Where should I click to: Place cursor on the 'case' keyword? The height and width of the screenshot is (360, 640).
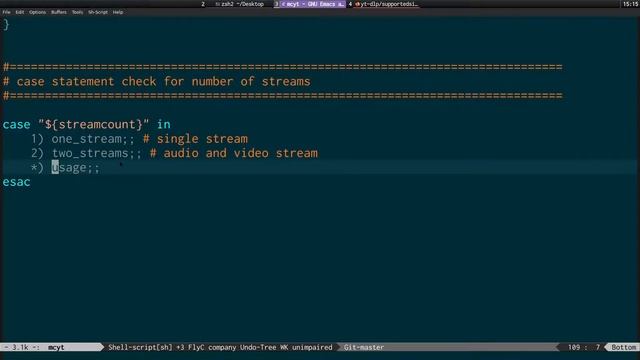[16, 124]
